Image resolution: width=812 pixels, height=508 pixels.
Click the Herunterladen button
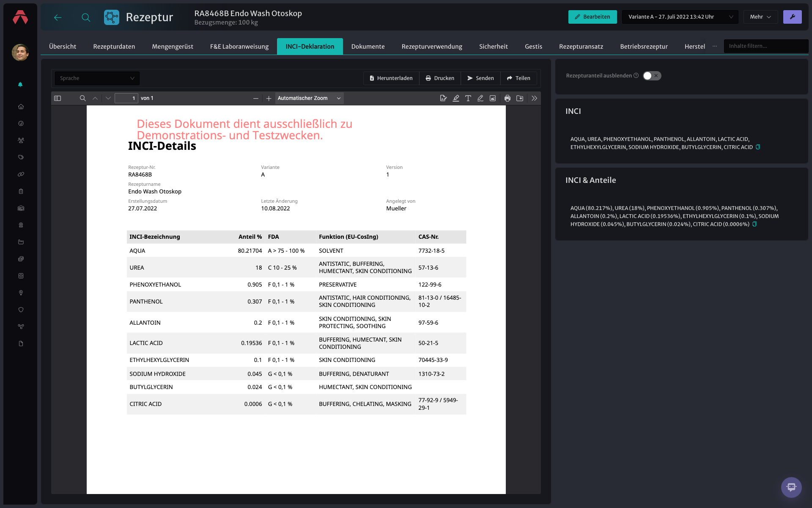391,78
